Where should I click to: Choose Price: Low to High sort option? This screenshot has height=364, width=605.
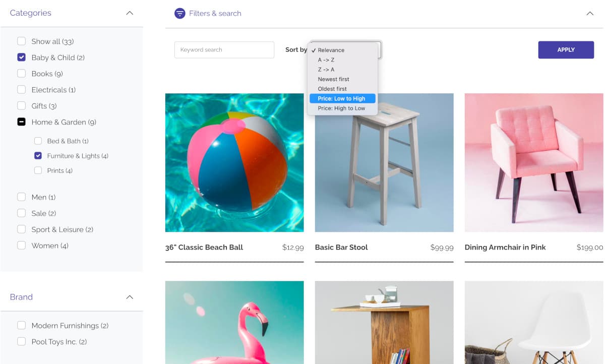tap(341, 99)
